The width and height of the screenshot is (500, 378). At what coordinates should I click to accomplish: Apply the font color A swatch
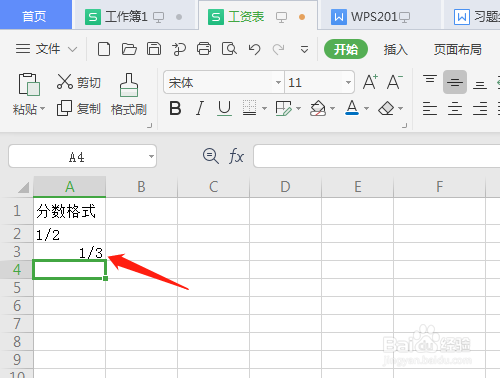click(x=352, y=108)
